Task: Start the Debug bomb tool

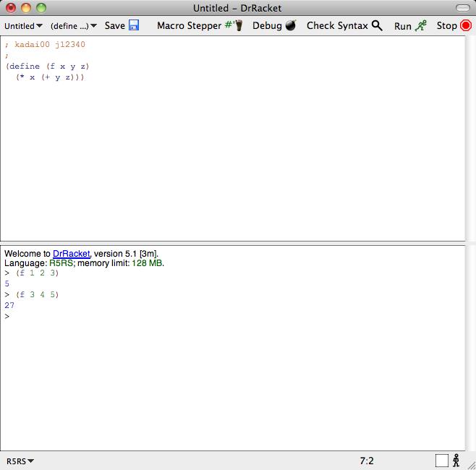Action: (274, 25)
